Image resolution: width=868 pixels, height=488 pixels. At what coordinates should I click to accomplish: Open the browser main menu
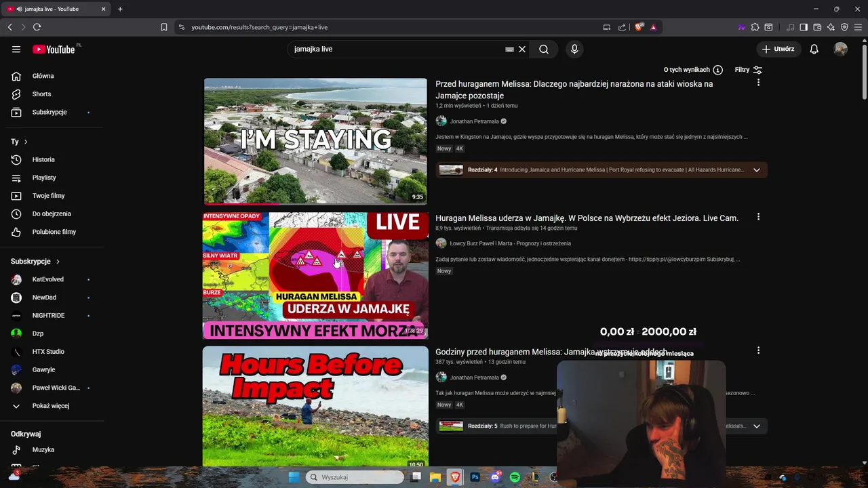click(x=858, y=27)
